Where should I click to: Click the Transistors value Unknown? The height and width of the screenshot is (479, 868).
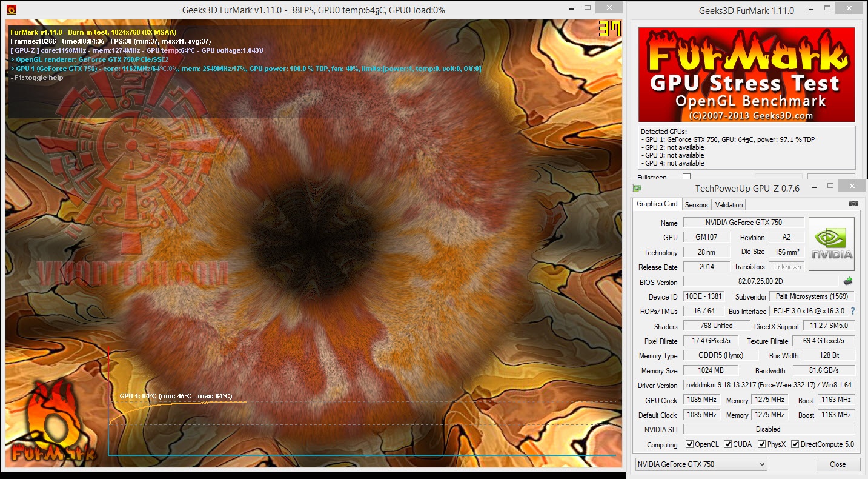(x=786, y=267)
